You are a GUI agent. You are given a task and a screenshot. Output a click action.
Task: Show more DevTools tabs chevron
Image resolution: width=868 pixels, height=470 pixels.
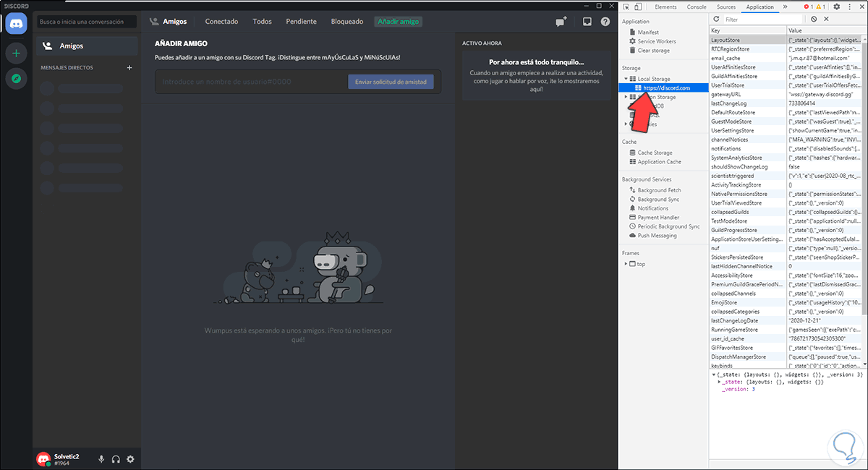[786, 7]
